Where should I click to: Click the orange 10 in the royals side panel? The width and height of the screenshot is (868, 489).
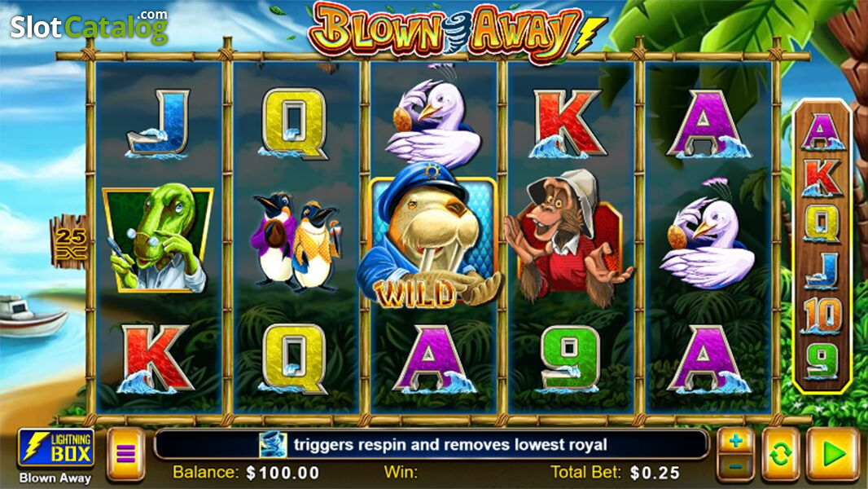pos(822,315)
